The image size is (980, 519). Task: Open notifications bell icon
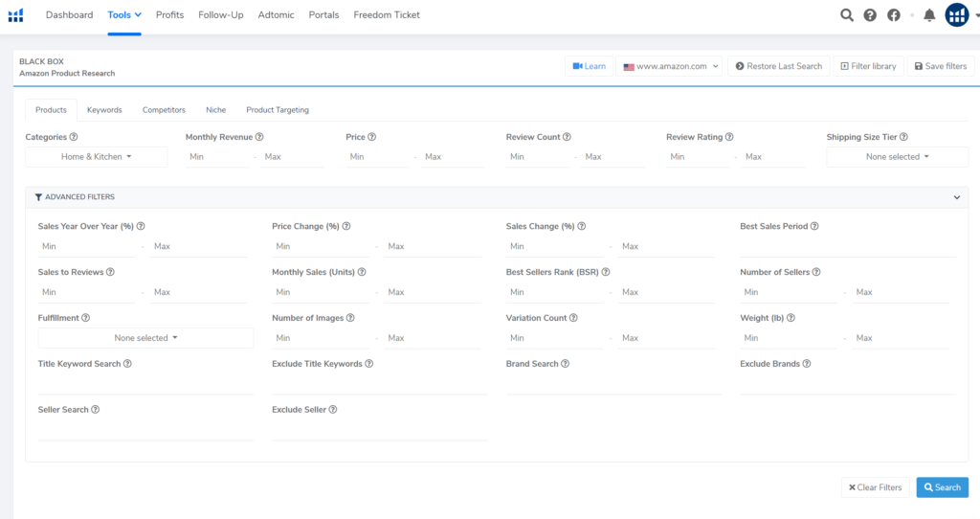click(x=928, y=15)
